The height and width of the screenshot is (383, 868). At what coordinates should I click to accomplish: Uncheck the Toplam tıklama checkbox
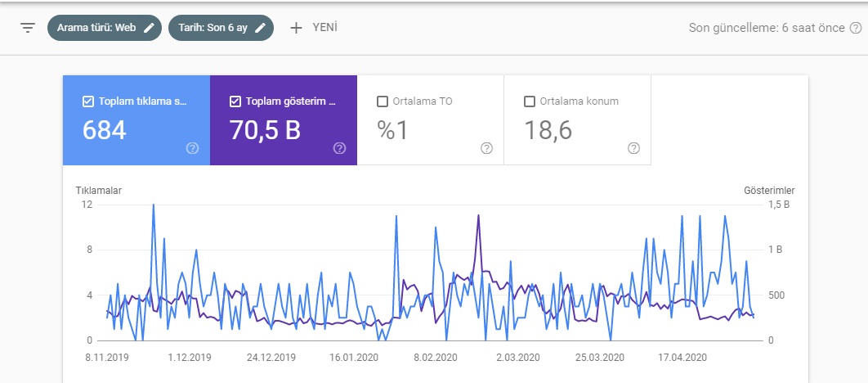tap(87, 101)
